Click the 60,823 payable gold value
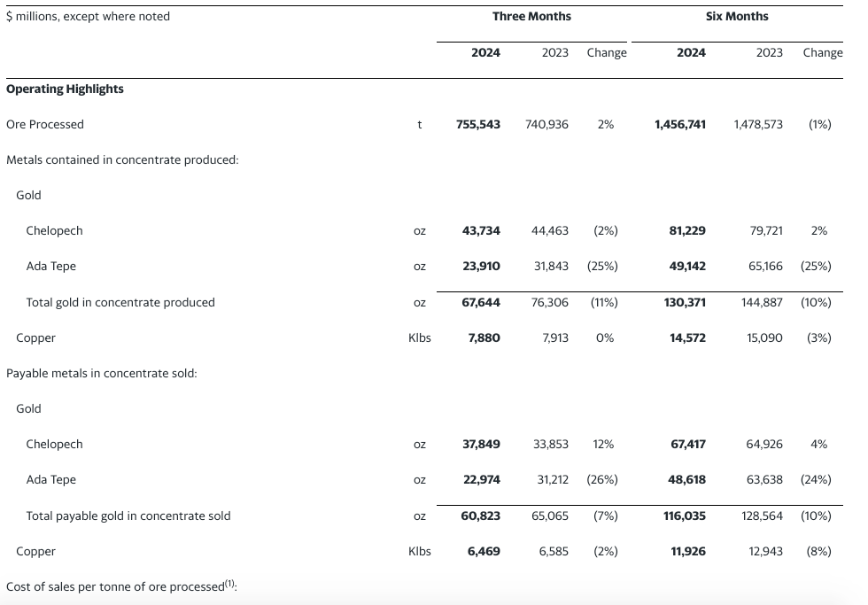The height and width of the screenshot is (605, 868). 481,516
